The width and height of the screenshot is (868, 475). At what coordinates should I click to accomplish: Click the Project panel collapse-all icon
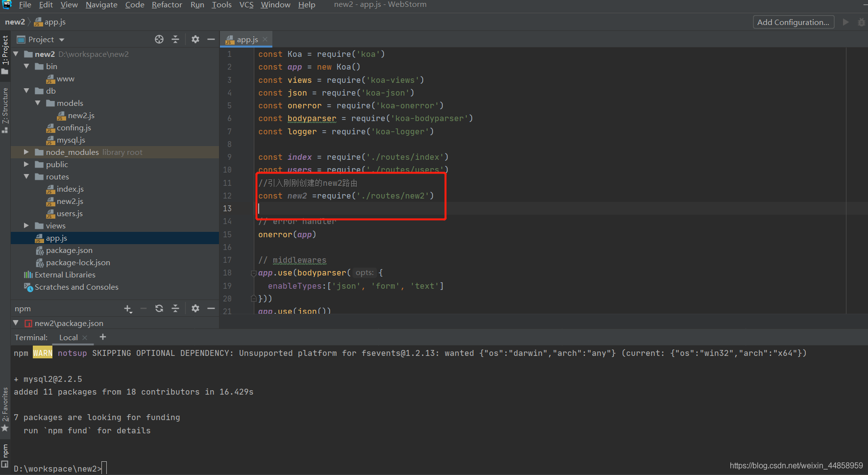(175, 40)
